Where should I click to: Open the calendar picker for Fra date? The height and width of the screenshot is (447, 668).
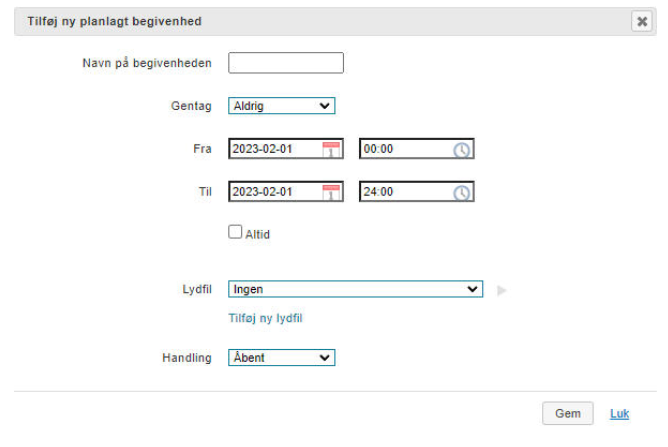pos(331,150)
